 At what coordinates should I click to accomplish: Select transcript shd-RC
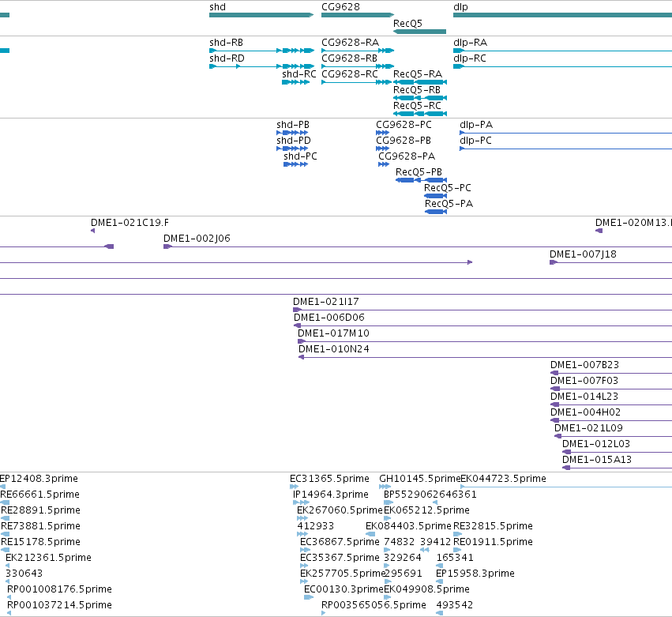(295, 82)
